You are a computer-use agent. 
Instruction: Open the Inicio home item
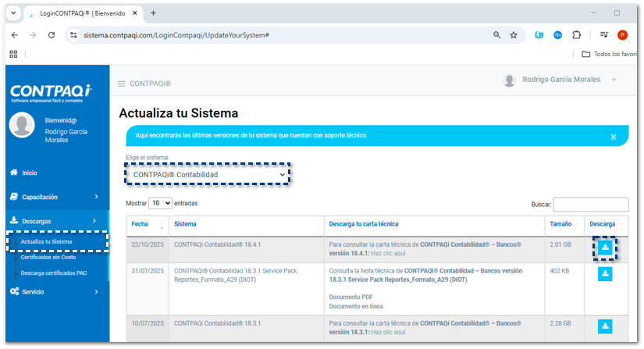click(30, 173)
